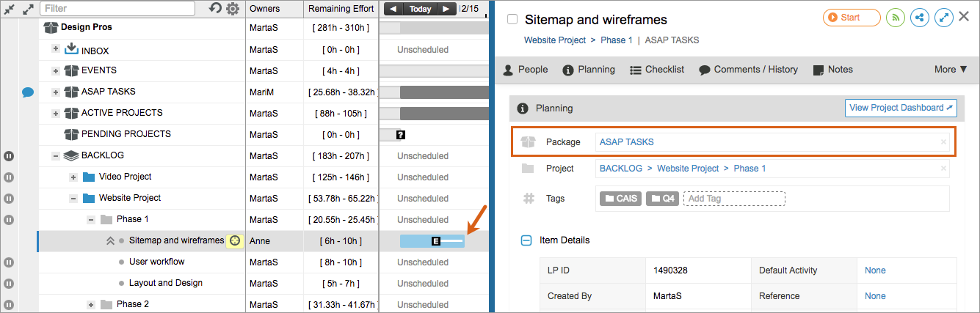
Task: Expand the Phase 2 folder
Action: tap(91, 305)
